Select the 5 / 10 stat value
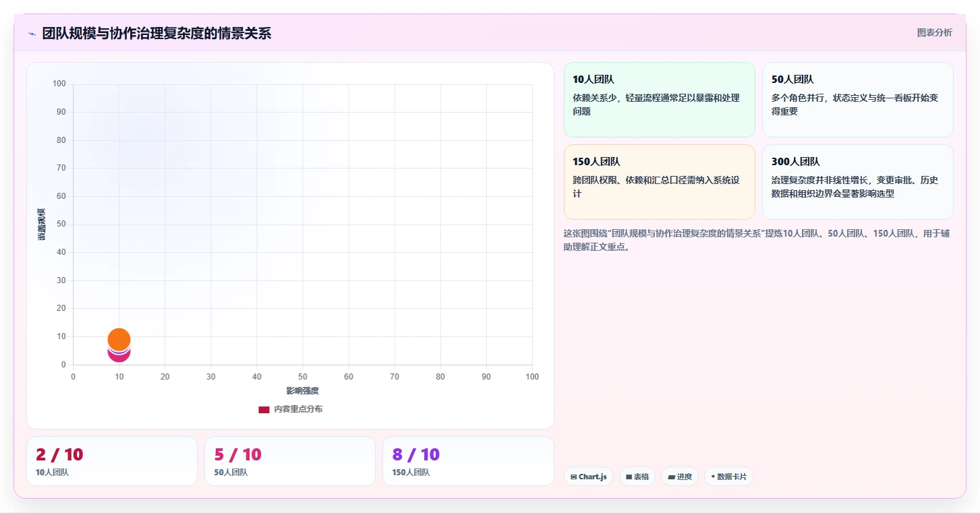980x513 pixels. click(x=237, y=455)
